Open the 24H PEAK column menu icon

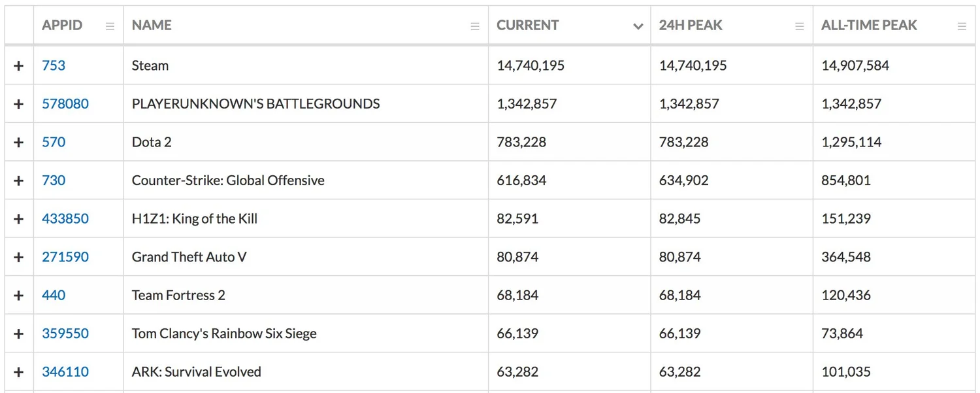[800, 26]
